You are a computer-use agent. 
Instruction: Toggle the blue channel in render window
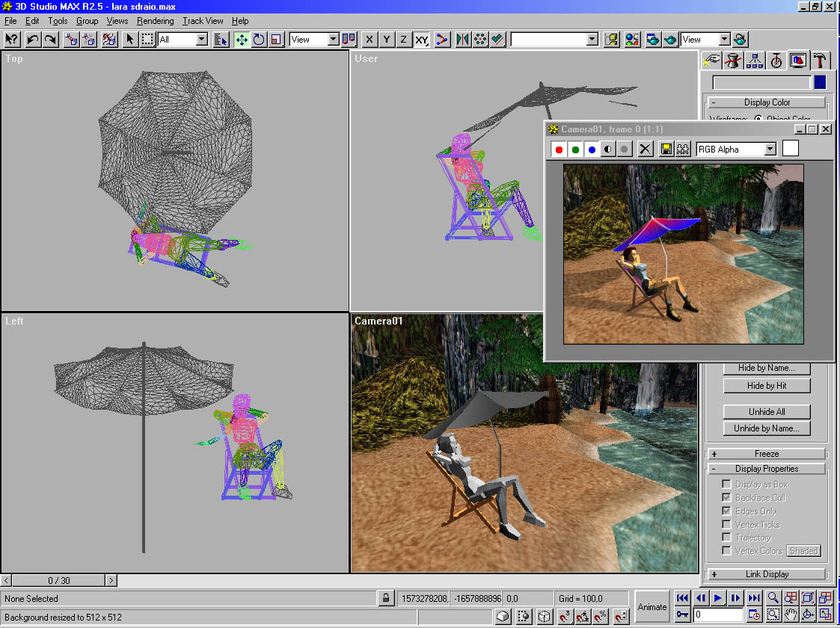[x=592, y=150]
